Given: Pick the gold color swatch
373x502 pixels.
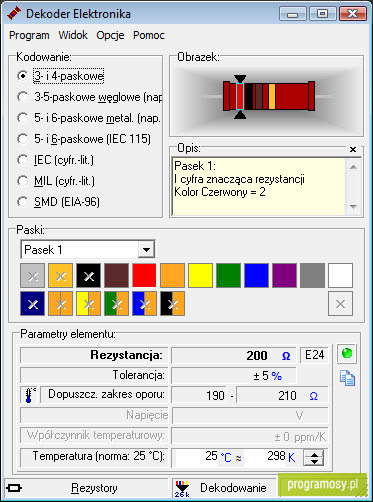Looking at the screenshot, I should (x=60, y=276).
